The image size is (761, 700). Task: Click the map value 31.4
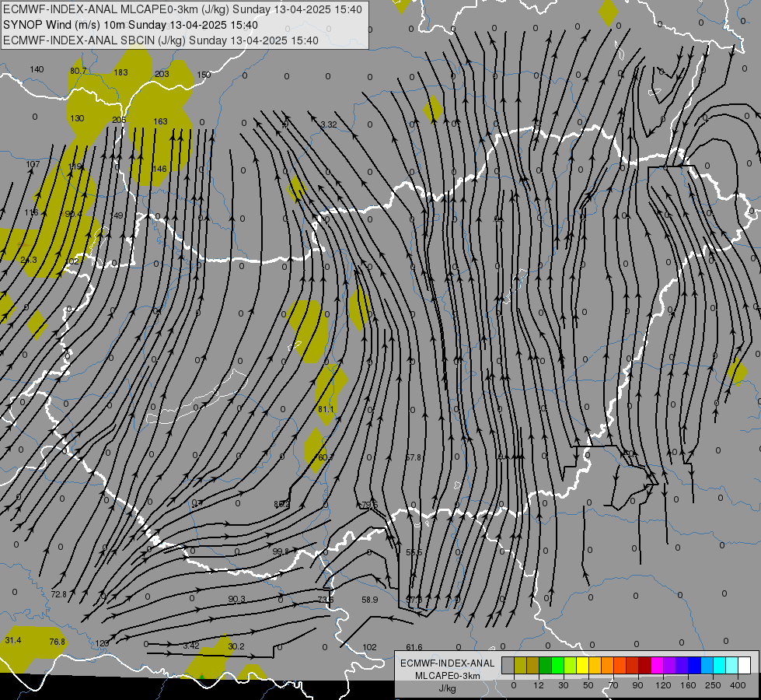pos(13,640)
